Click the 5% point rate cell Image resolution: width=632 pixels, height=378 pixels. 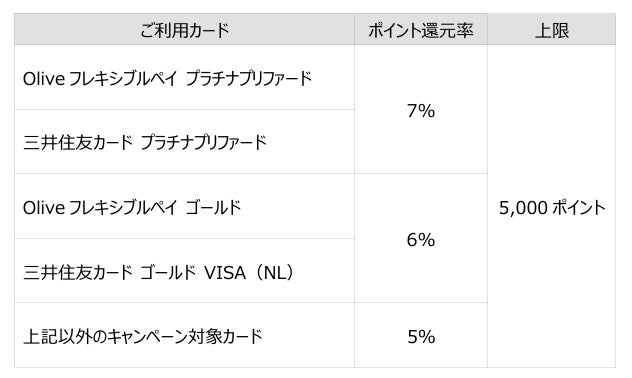pyautogui.click(x=421, y=335)
